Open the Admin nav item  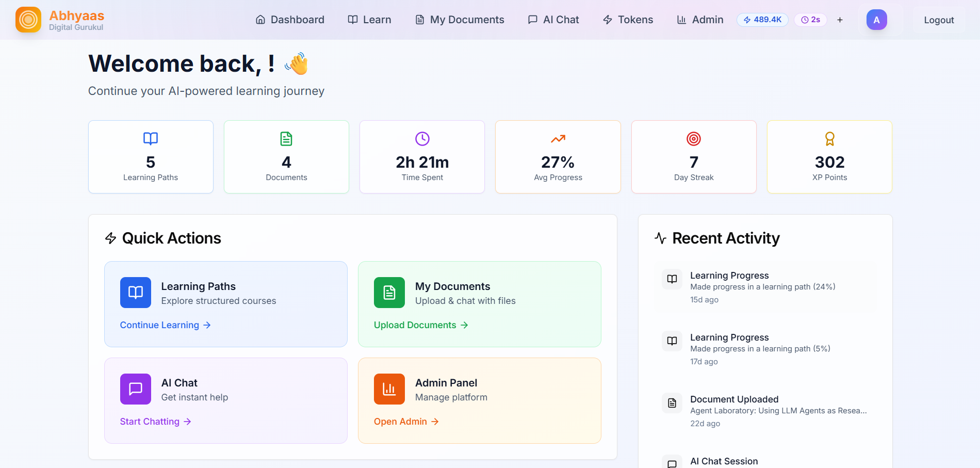[700, 20]
